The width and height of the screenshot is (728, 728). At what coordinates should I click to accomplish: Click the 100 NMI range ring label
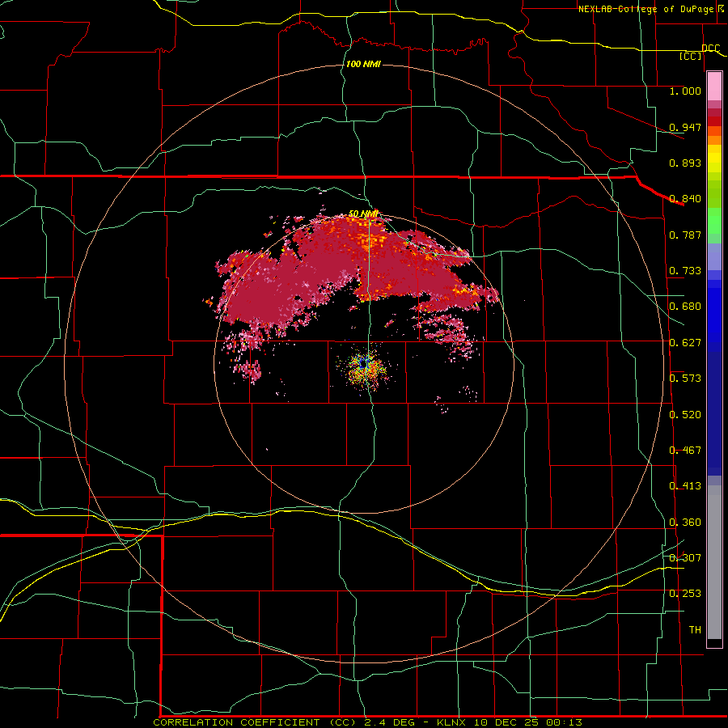[363, 64]
